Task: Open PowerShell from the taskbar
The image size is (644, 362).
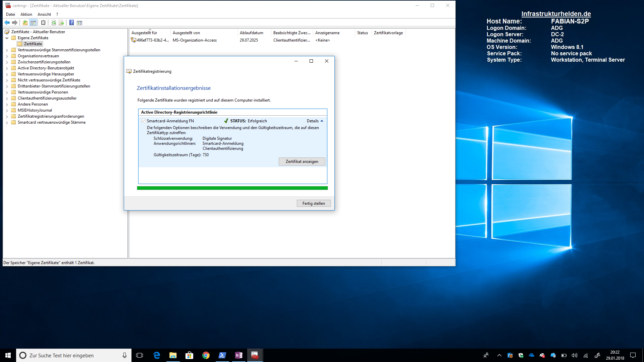Action: click(222, 355)
